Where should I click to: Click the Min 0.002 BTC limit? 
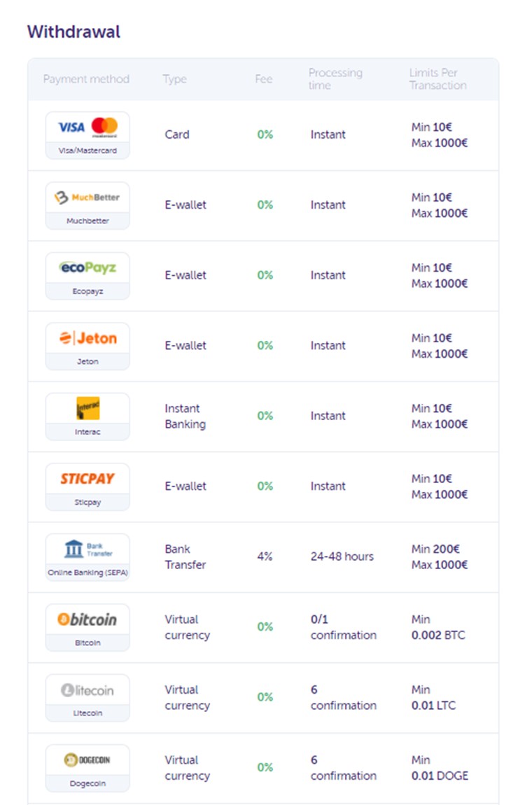pyautogui.click(x=438, y=627)
